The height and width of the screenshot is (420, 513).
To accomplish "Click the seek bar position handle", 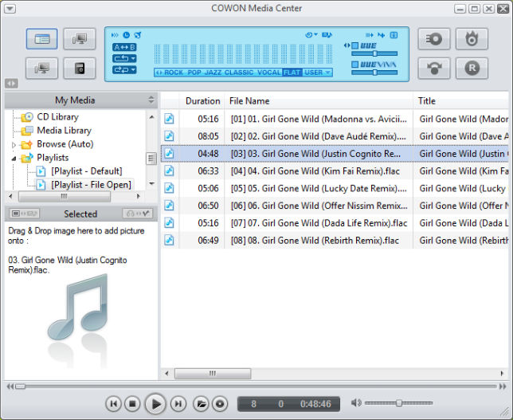I will (20, 387).
